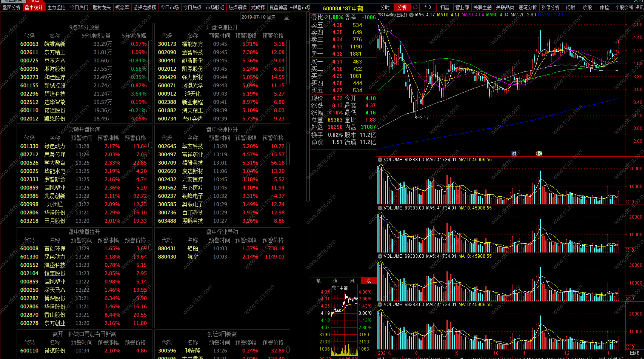Image resolution: width=644 pixels, height=359 pixels.
Task: Open the 体检 stock checkup
Action: [604, 7]
